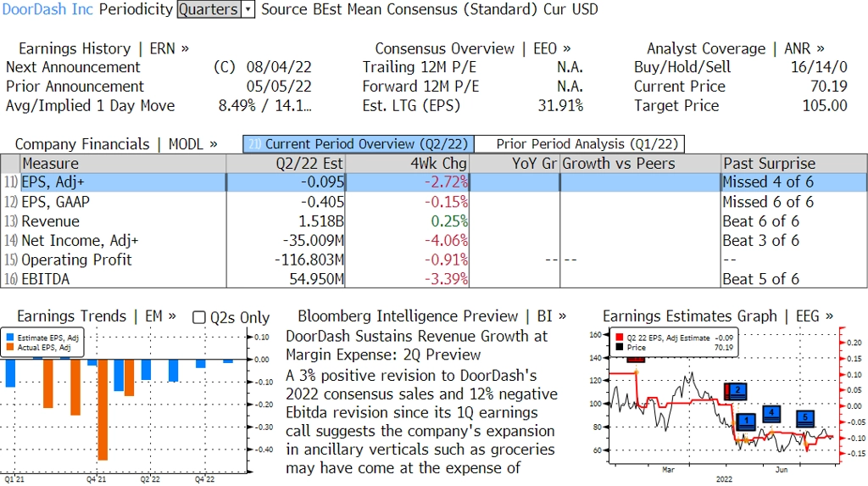The height and width of the screenshot is (486, 868).
Task: Open DoorDash Inc company link
Action: pyautogui.click(x=47, y=9)
